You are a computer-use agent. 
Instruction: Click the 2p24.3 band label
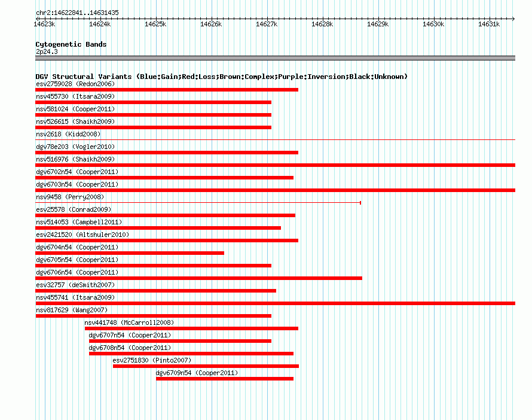click(47, 51)
